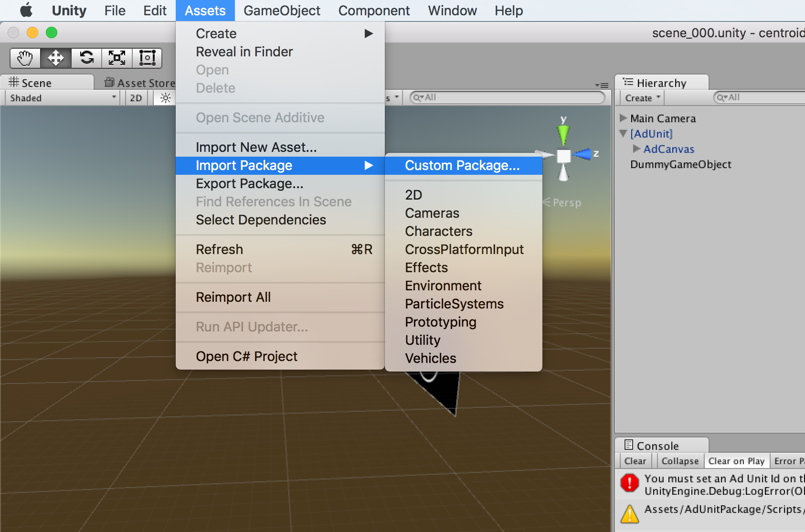The image size is (805, 532).
Task: Select the Move tool in toolbar
Action: click(x=56, y=58)
